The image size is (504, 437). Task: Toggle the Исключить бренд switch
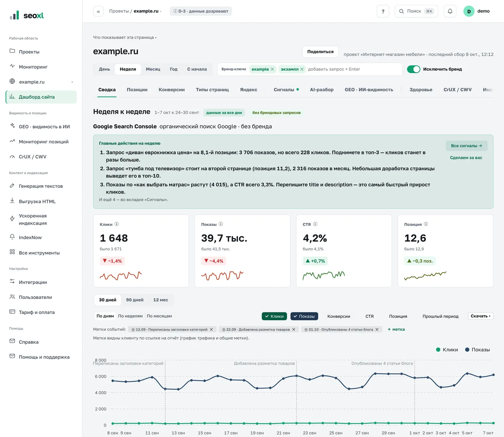[413, 69]
